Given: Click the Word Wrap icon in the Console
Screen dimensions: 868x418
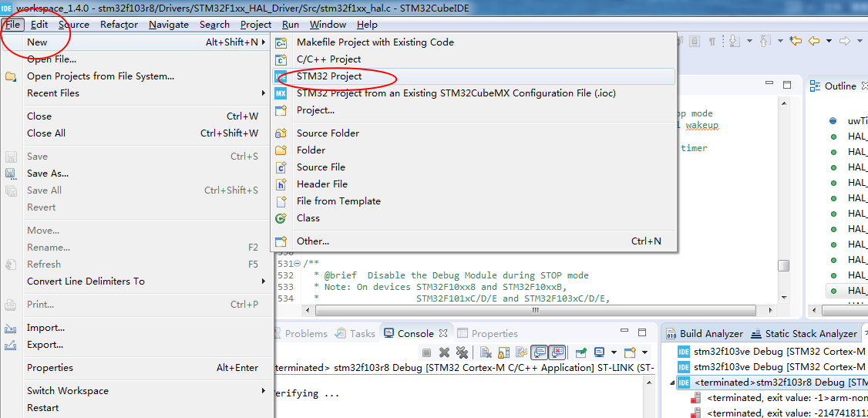Looking at the screenshot, I should pos(521,352).
